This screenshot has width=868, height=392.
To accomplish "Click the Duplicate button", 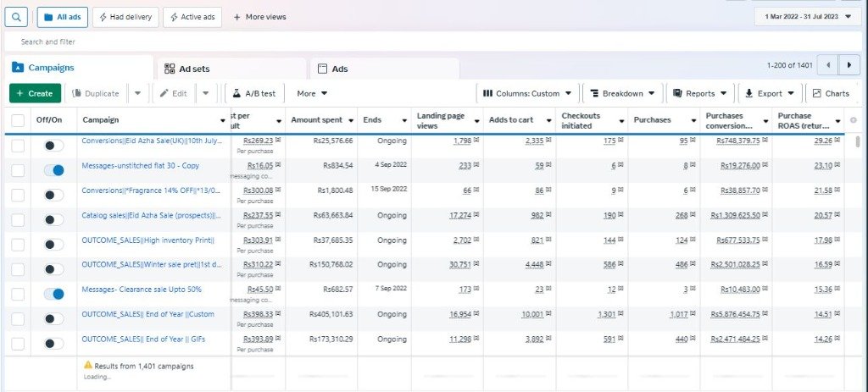I will (95, 93).
